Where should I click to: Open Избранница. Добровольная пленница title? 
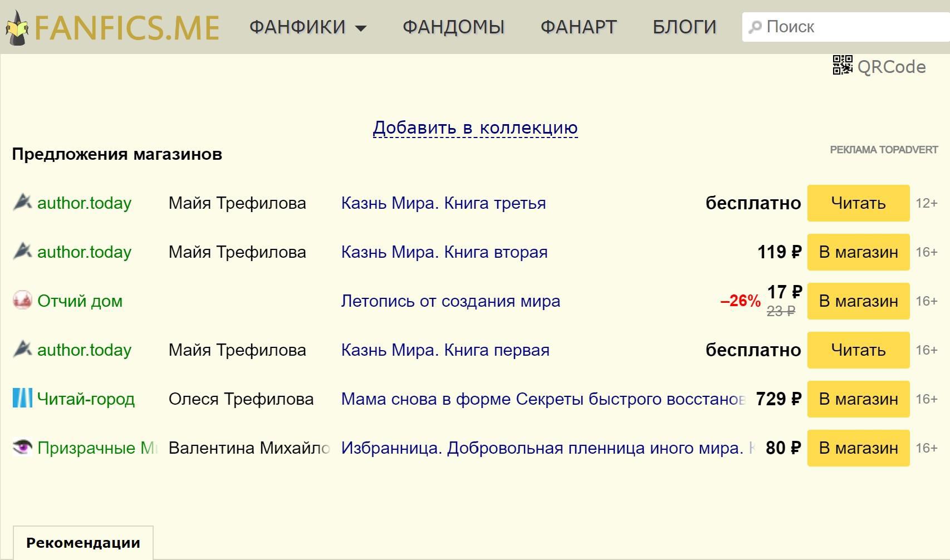548,448
